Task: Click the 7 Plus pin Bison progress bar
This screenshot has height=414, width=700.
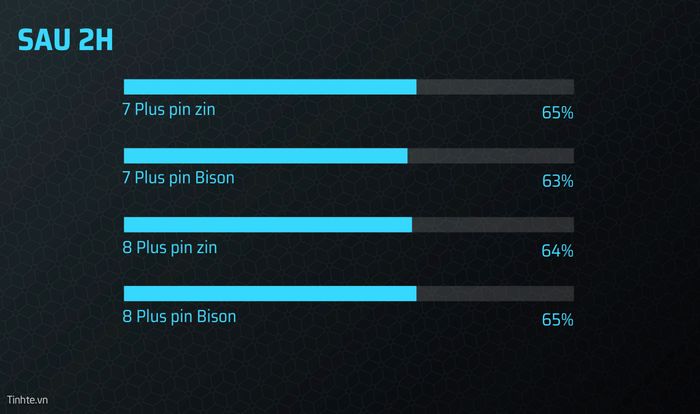Action: coord(349,156)
